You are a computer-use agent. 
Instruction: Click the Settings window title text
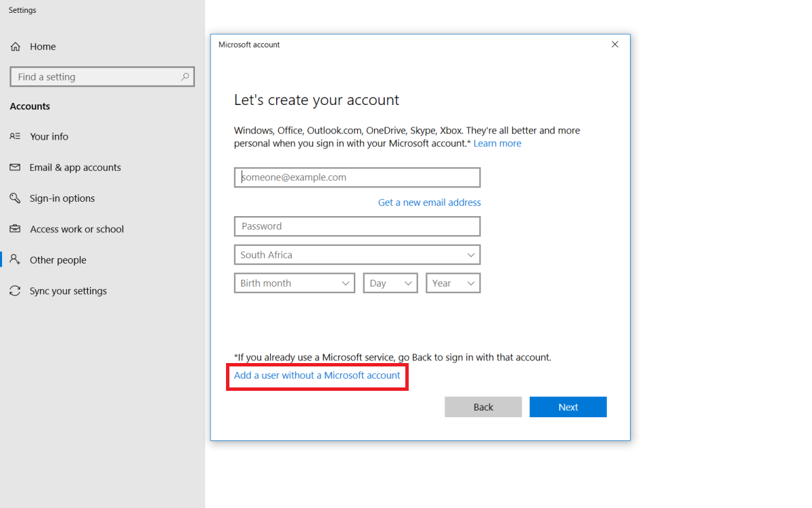click(x=22, y=10)
